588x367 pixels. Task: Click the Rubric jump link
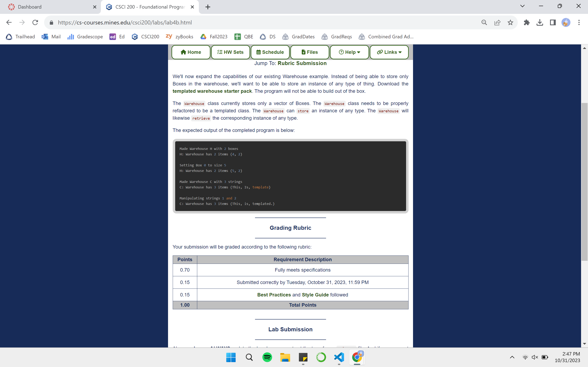287,63
